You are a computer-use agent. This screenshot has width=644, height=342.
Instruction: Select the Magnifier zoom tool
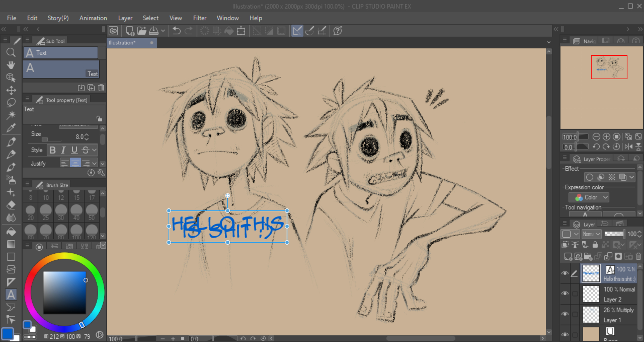(x=11, y=52)
